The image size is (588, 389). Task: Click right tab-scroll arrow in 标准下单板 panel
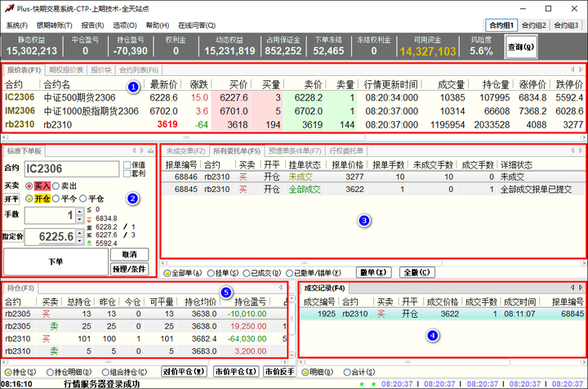click(142, 151)
